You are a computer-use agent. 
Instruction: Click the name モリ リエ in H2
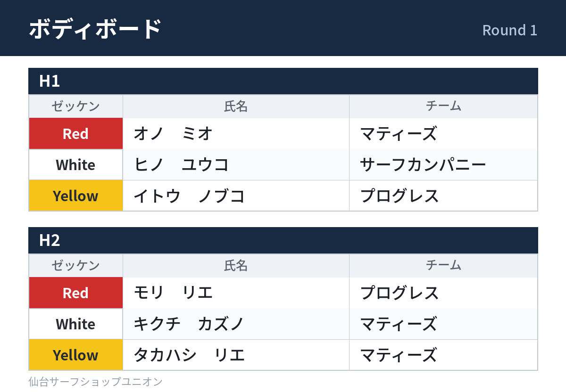[173, 293]
